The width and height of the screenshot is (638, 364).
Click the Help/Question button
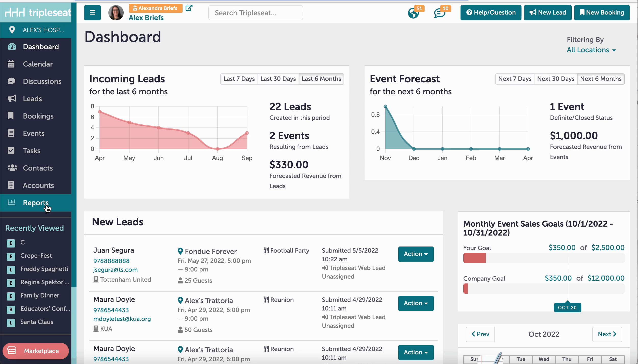tap(491, 12)
